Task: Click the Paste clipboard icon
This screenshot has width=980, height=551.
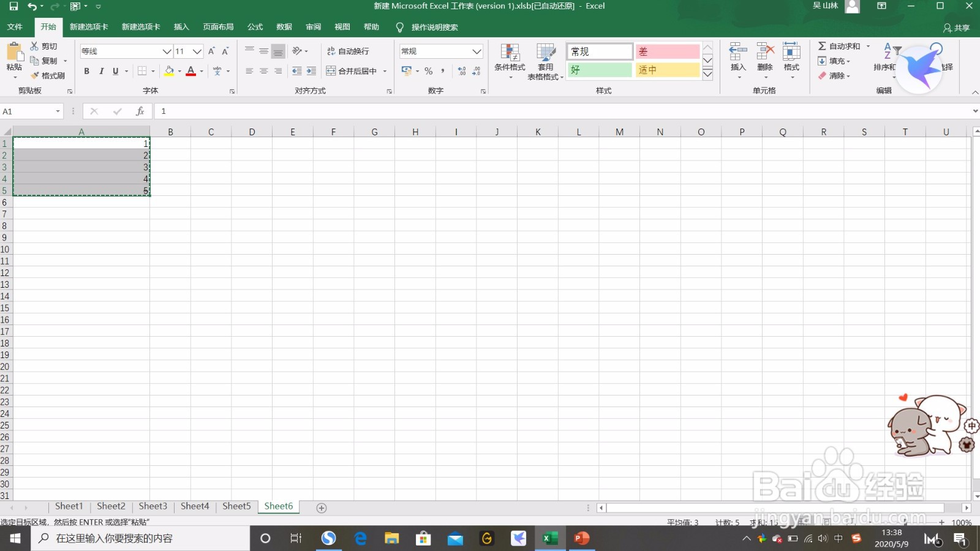Action: pyautogui.click(x=14, y=52)
